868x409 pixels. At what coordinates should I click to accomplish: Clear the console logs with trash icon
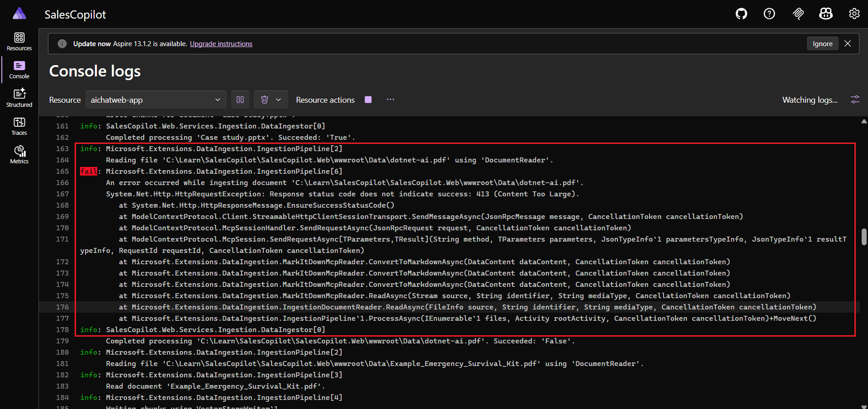coord(264,100)
